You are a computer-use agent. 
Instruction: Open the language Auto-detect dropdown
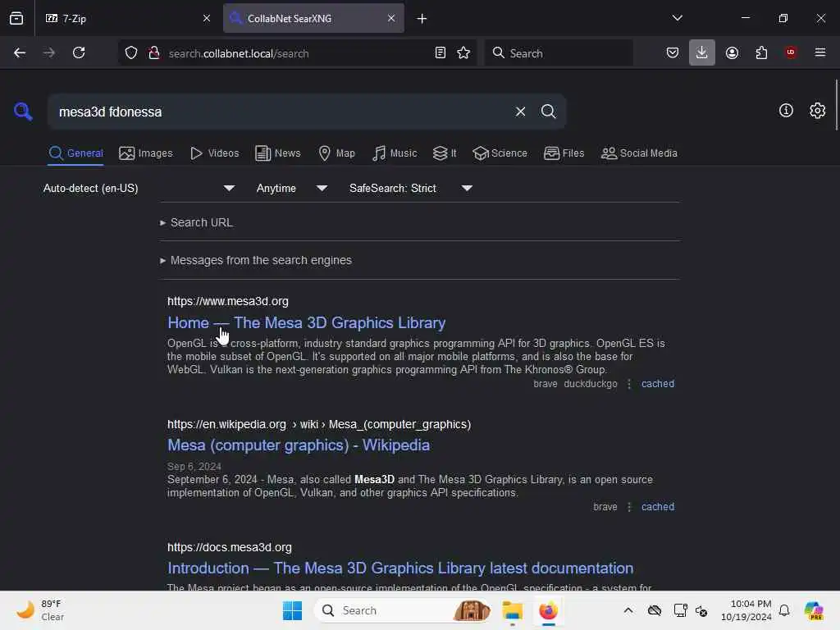tap(139, 188)
